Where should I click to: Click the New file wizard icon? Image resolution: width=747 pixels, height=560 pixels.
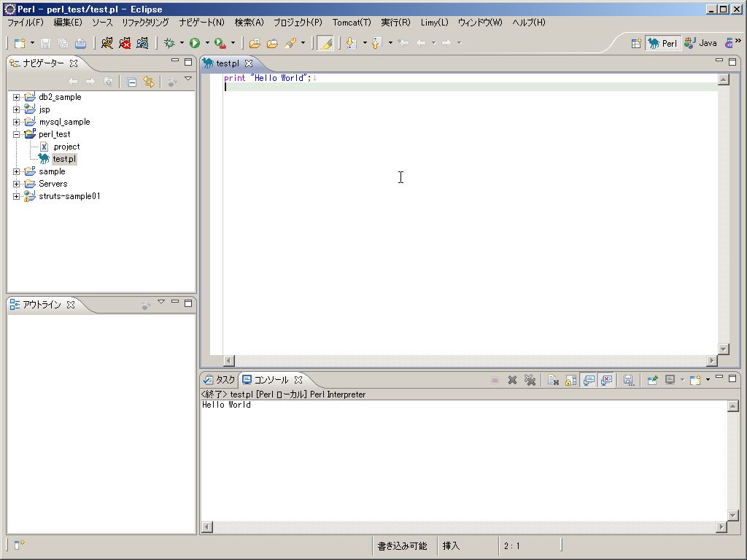tap(20, 43)
